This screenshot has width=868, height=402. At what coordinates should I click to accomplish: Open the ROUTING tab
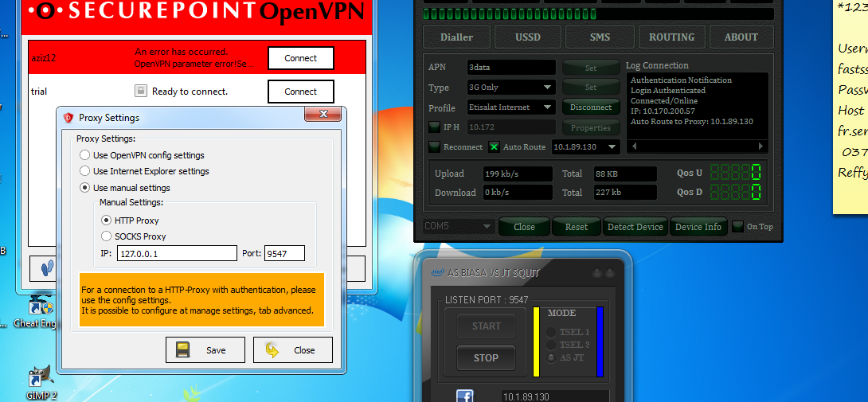coord(671,37)
